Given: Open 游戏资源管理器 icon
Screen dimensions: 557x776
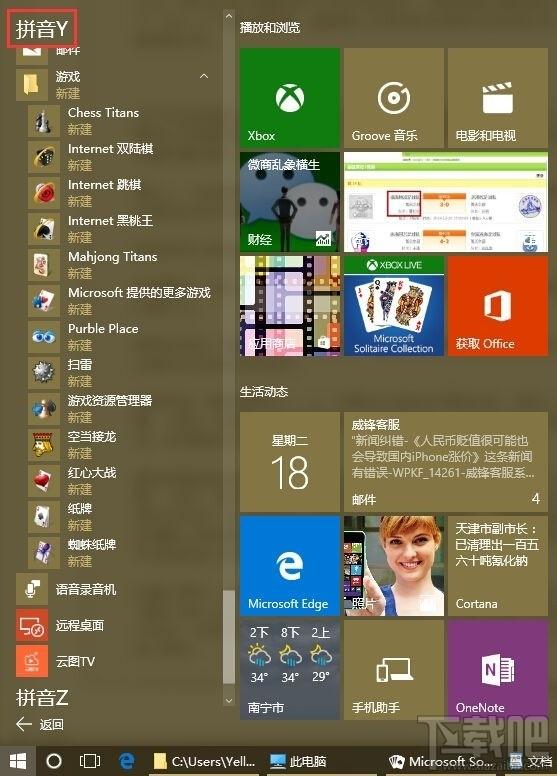Looking at the screenshot, I should point(44,409).
